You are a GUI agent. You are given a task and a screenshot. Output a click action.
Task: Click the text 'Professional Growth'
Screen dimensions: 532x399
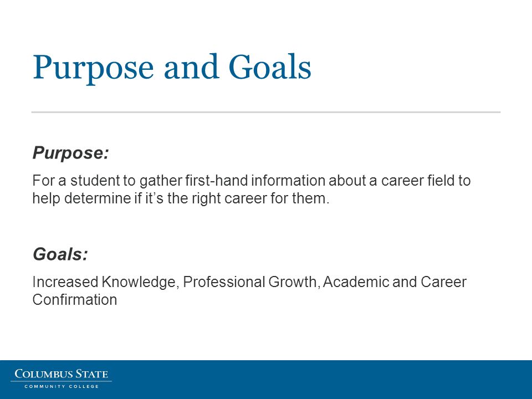click(250, 282)
